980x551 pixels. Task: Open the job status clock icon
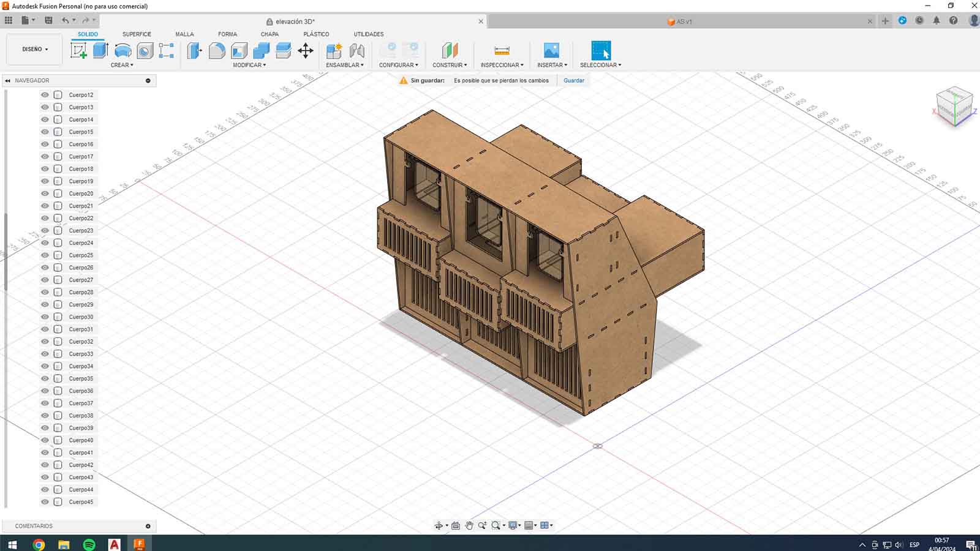tap(919, 20)
